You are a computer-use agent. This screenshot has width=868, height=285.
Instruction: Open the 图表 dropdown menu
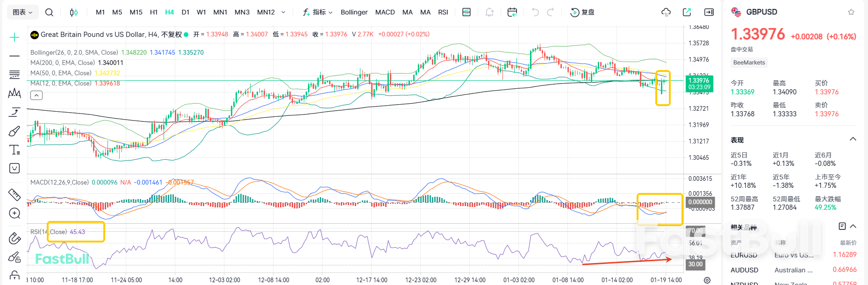(x=22, y=12)
